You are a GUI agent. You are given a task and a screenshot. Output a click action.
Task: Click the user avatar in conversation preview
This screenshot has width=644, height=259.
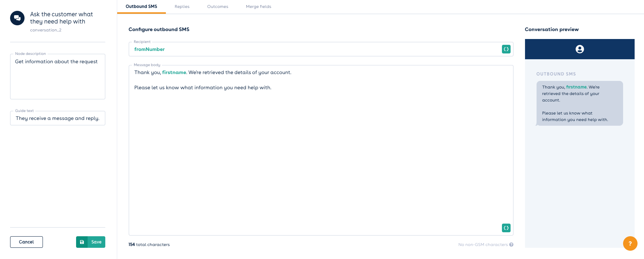tap(580, 49)
